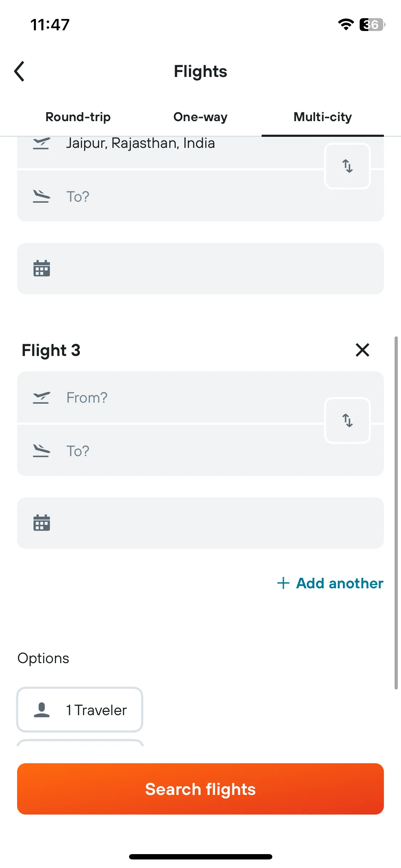The width and height of the screenshot is (401, 868).
Task: Tap the Search flights button
Action: [x=200, y=789]
